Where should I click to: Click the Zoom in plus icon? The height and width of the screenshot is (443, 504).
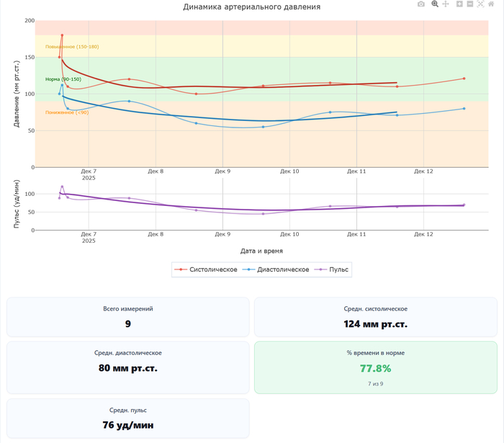[459, 4]
